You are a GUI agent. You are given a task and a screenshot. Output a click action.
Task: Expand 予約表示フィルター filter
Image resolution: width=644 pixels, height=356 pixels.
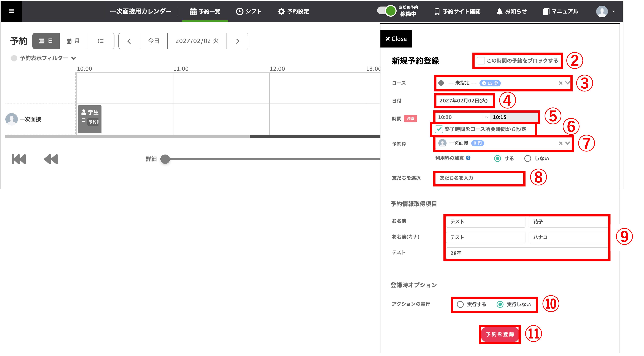tap(44, 58)
